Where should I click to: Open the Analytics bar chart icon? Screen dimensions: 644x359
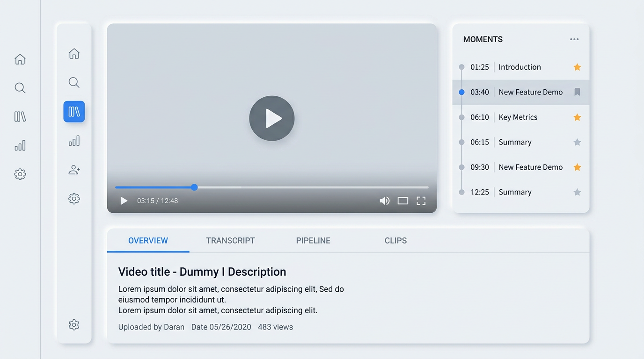coord(74,141)
